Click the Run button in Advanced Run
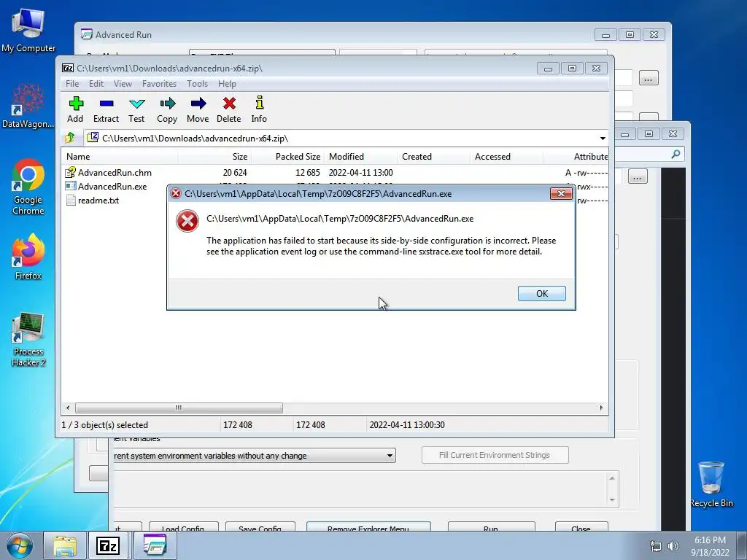This screenshot has height=560, width=747. tap(491, 528)
